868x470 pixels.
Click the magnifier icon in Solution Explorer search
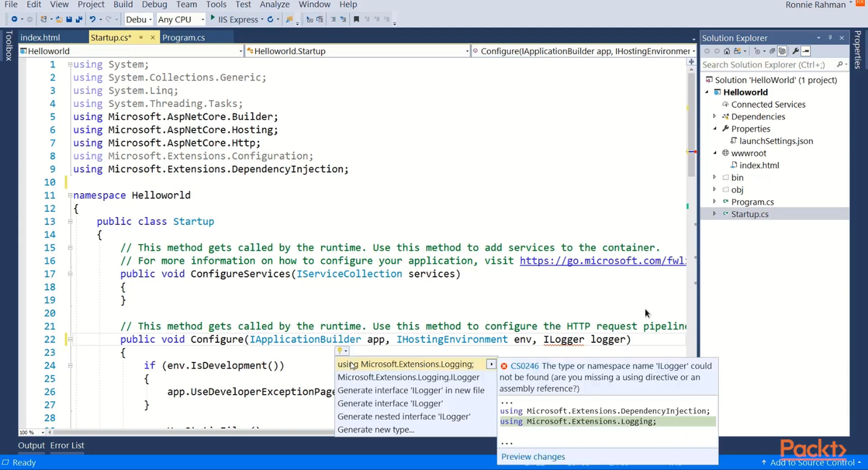click(839, 64)
